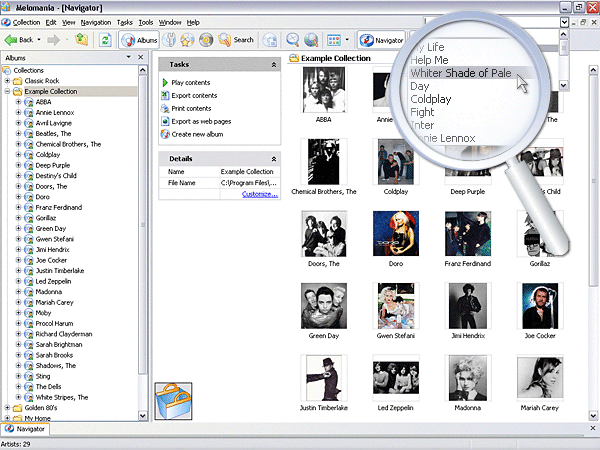Select Procol Harum in the tree
Image resolution: width=600 pixels, height=450 pixels.
tap(54, 323)
